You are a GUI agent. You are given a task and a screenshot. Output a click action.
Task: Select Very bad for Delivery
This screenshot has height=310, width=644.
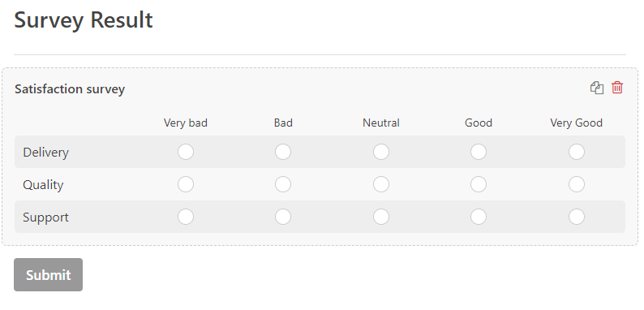pos(186,152)
